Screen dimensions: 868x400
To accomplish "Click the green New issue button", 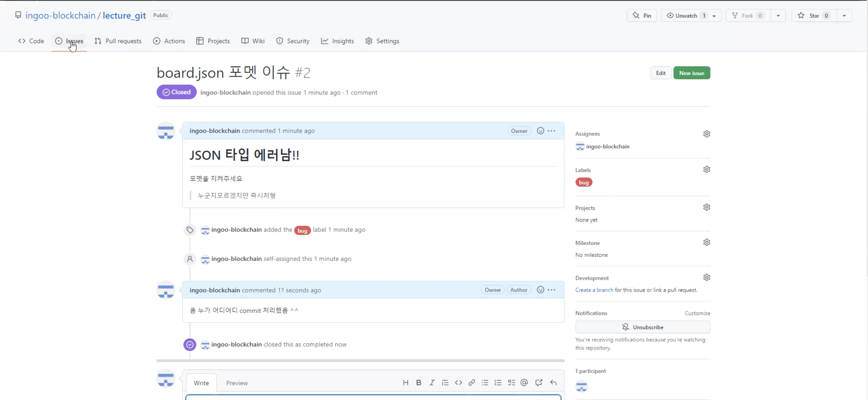I will [691, 73].
